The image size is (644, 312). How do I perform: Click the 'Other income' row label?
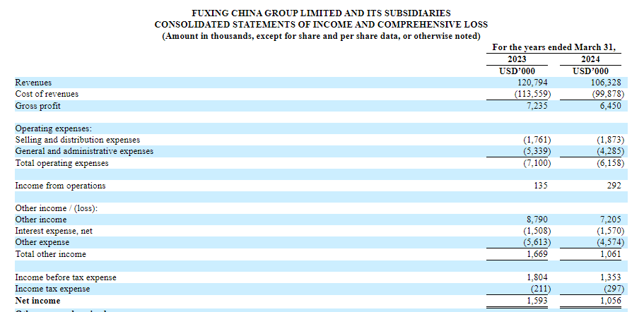(41, 220)
